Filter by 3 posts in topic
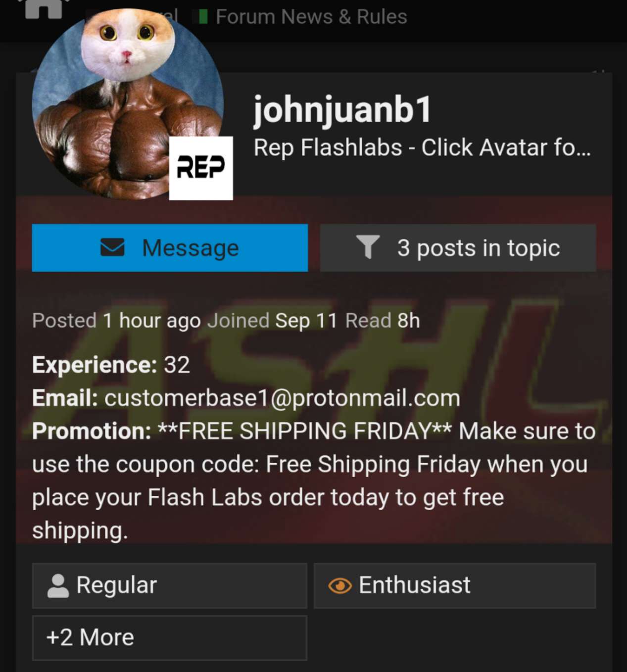Viewport: 627px width, 672px height. (458, 247)
